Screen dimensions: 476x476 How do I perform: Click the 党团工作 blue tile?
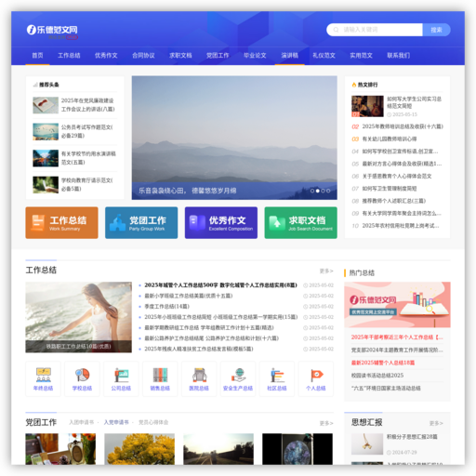(141, 223)
